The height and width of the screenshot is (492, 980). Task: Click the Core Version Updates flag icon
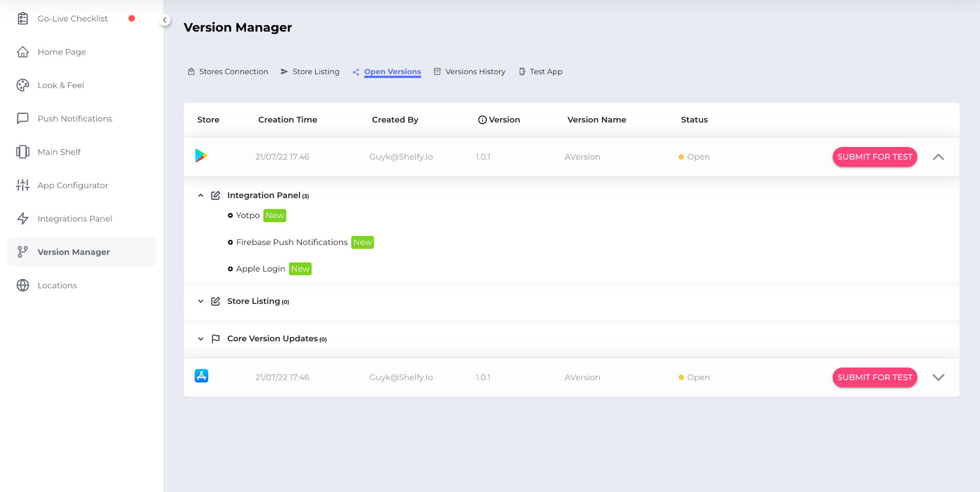pos(216,339)
